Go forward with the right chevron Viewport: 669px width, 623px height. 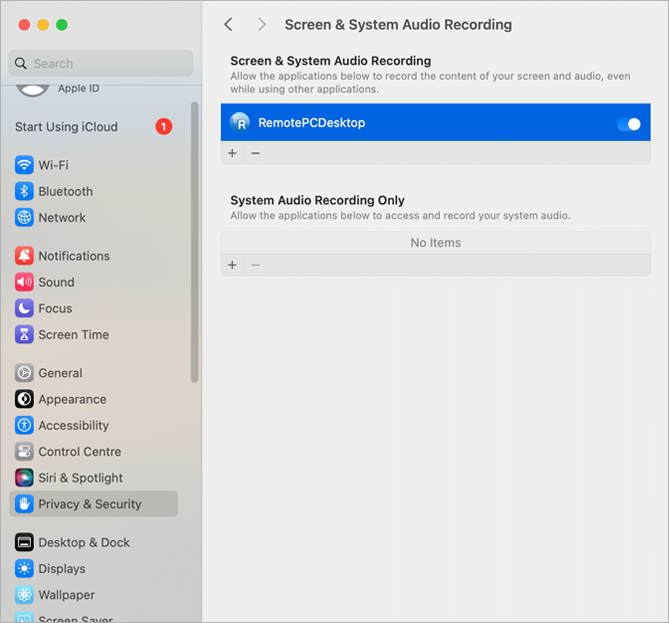click(x=262, y=24)
